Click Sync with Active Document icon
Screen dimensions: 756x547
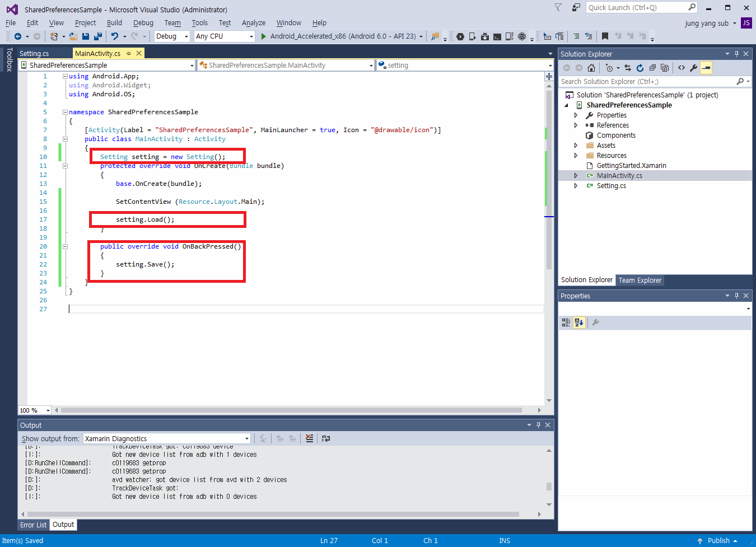click(x=628, y=68)
